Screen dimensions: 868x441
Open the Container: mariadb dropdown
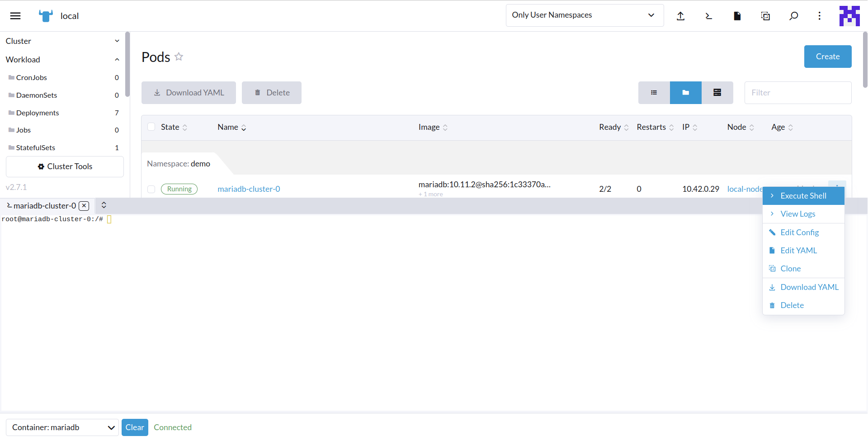[62, 427]
